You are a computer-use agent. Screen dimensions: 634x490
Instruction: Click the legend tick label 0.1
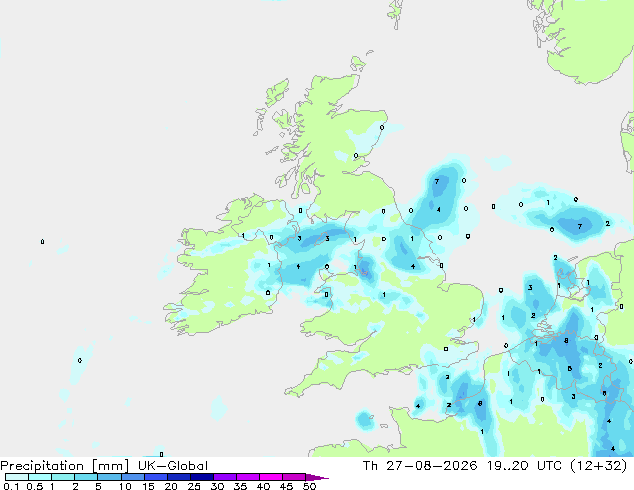[11, 486]
